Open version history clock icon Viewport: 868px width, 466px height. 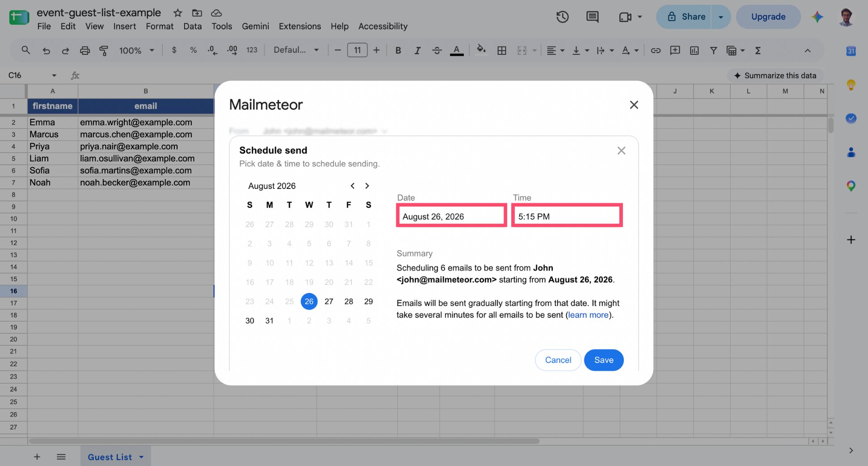point(562,17)
